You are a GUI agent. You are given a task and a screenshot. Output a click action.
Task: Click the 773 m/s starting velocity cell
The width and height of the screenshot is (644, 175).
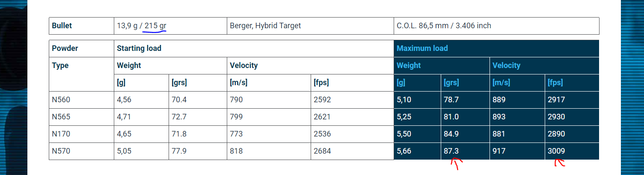tap(236, 134)
